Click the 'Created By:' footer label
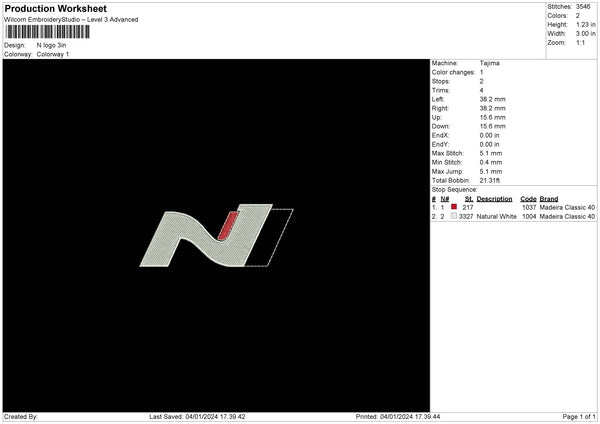The image size is (600, 424). (21, 417)
